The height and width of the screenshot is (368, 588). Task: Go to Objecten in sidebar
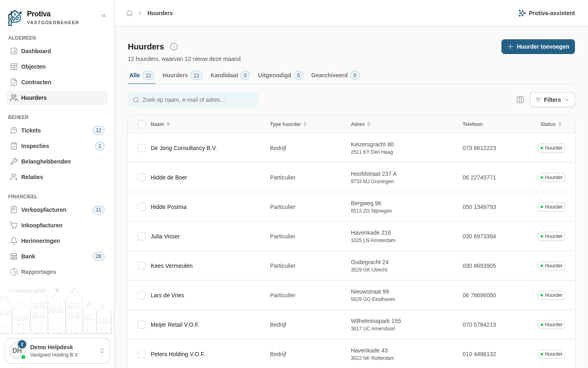click(x=57, y=67)
